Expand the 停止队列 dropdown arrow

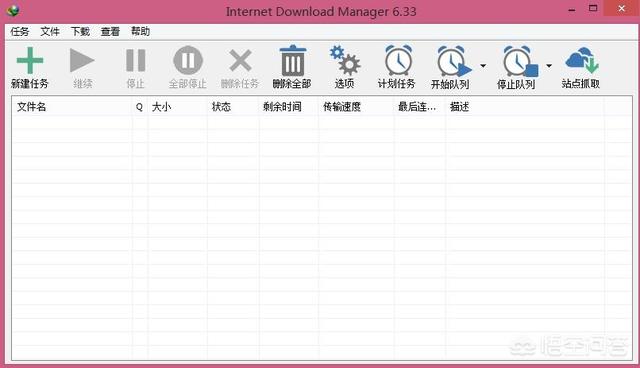549,65
